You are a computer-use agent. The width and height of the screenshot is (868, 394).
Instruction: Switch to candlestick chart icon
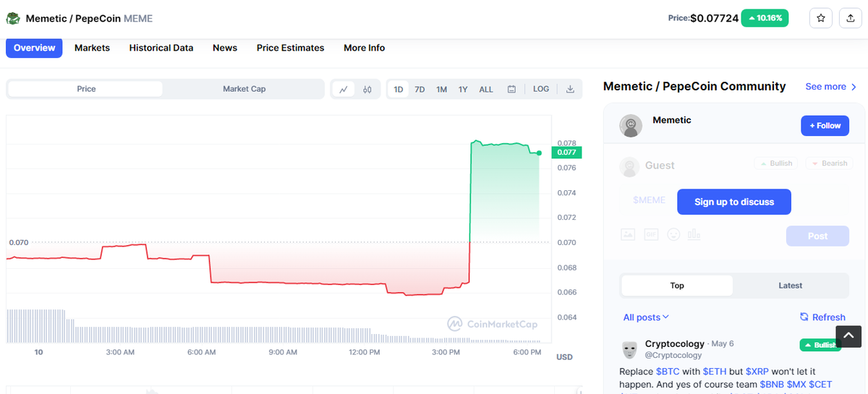pos(367,89)
